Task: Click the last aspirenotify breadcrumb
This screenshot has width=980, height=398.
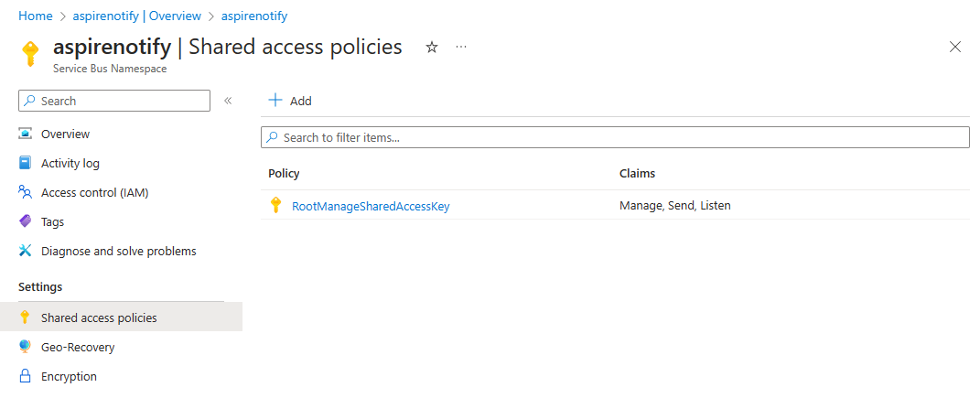Action: click(254, 16)
